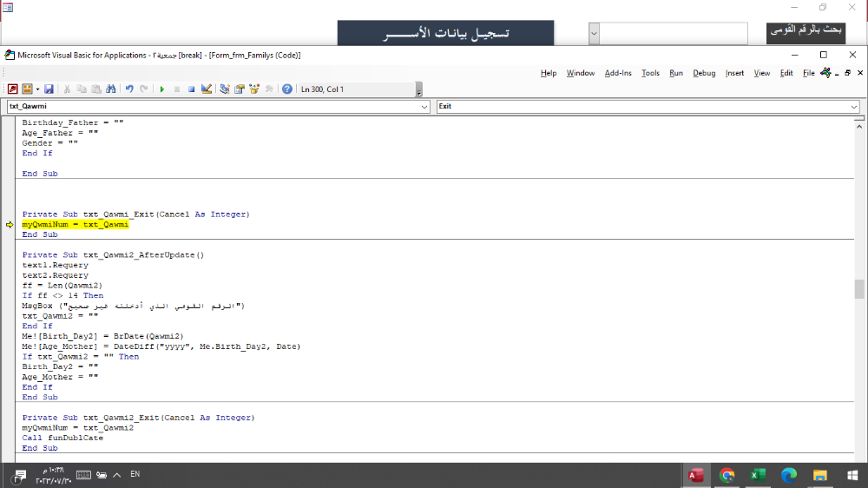The height and width of the screenshot is (488, 868).
Task: Toggle Design Mode icon
Action: (206, 89)
